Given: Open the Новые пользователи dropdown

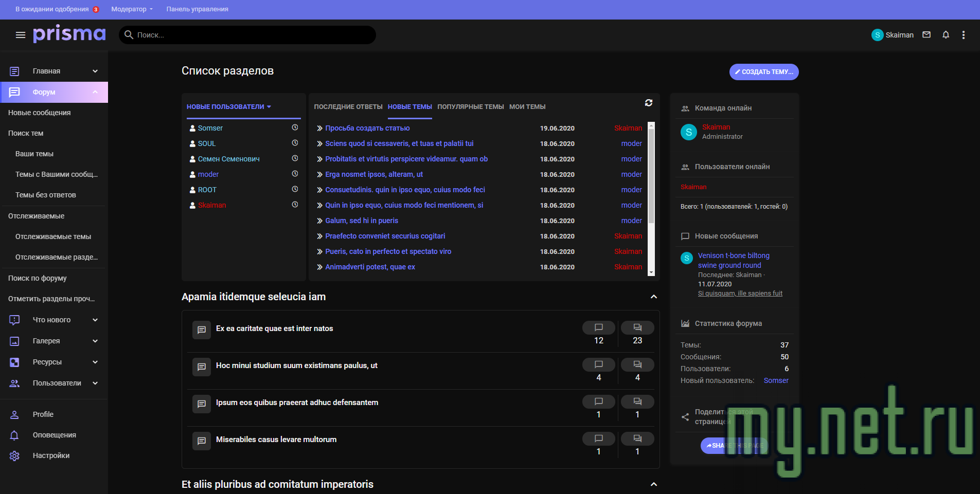Looking at the screenshot, I should pyautogui.click(x=228, y=107).
